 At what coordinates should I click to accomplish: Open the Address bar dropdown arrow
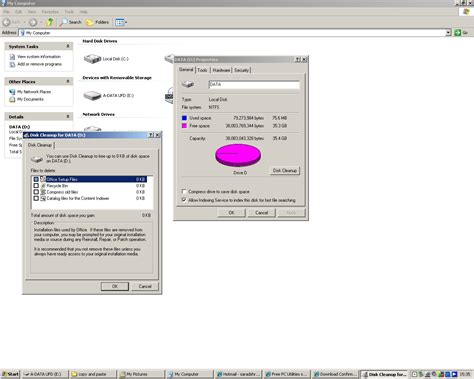[448, 33]
